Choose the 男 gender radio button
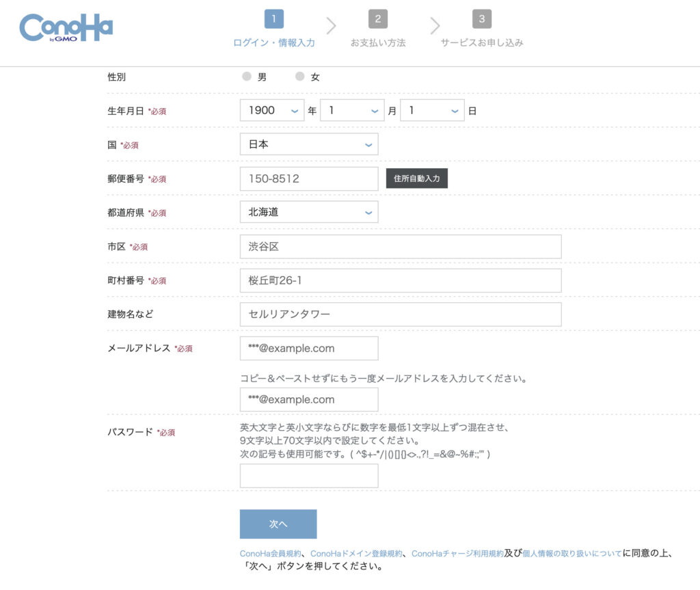The image size is (700, 590). click(246, 77)
